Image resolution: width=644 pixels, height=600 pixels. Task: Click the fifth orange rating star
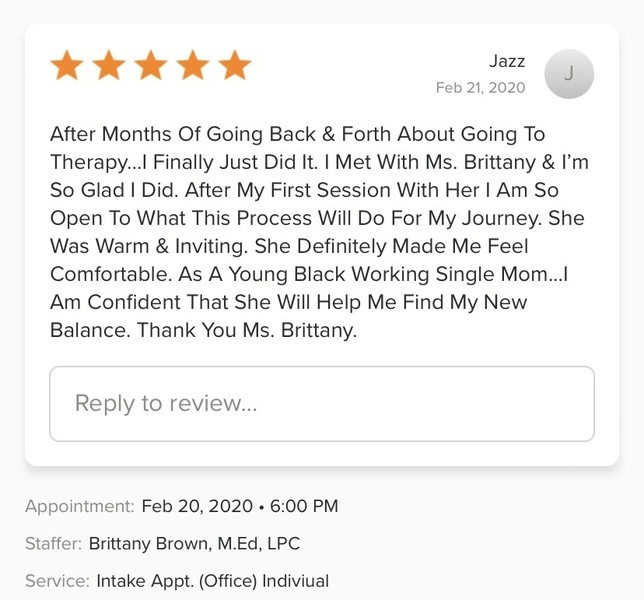(235, 66)
